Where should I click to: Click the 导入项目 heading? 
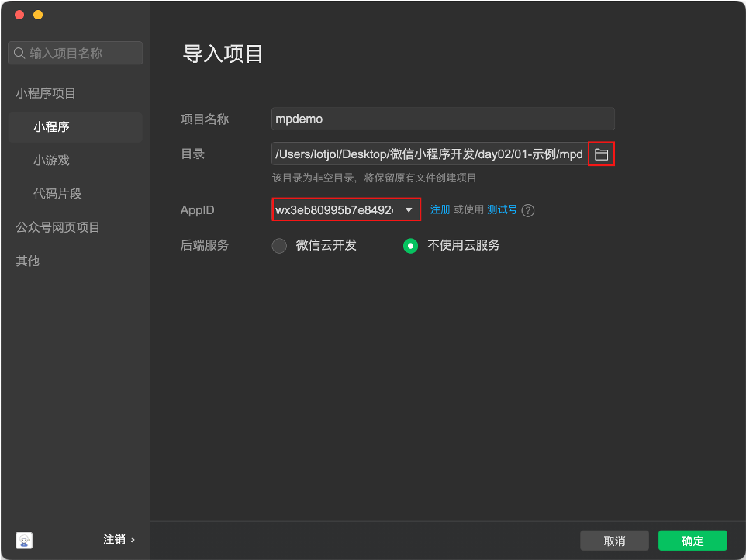coord(223,54)
